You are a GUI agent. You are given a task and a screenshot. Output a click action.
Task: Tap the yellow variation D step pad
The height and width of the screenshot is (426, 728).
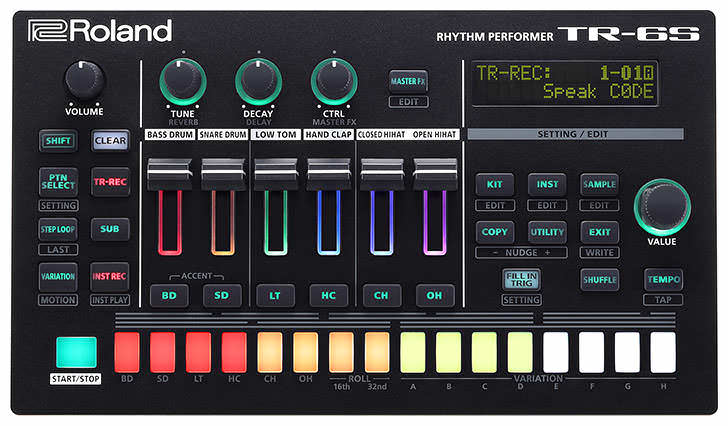click(x=520, y=352)
